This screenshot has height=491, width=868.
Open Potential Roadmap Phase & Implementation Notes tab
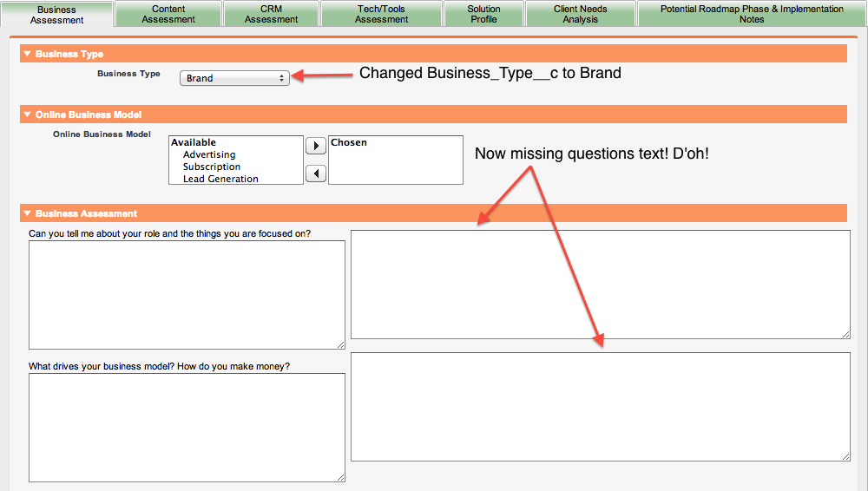[751, 14]
